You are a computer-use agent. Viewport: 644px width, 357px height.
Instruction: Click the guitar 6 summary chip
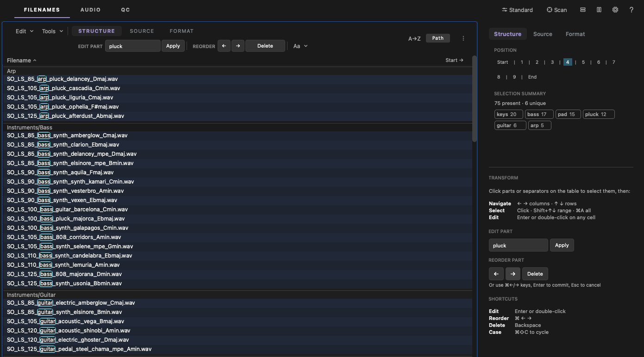pos(510,125)
